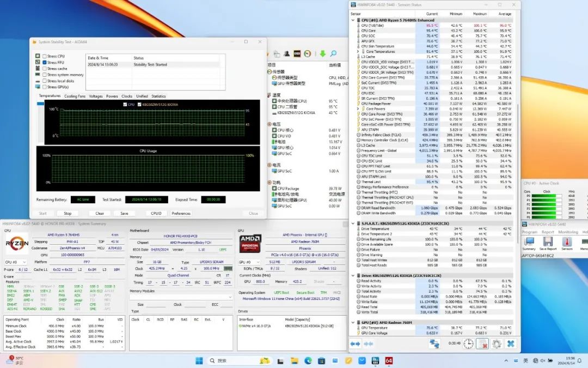
Task: Expand the Core Powers sensor row
Action: tap(358, 108)
